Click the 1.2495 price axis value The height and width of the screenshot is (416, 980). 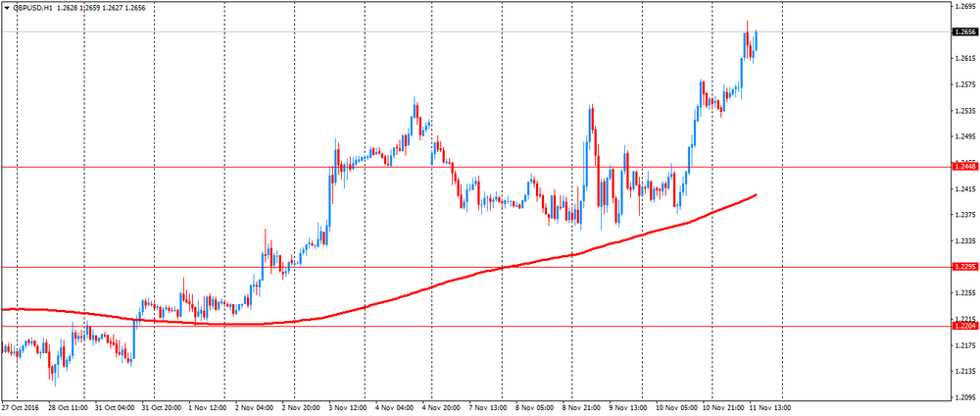pos(965,136)
